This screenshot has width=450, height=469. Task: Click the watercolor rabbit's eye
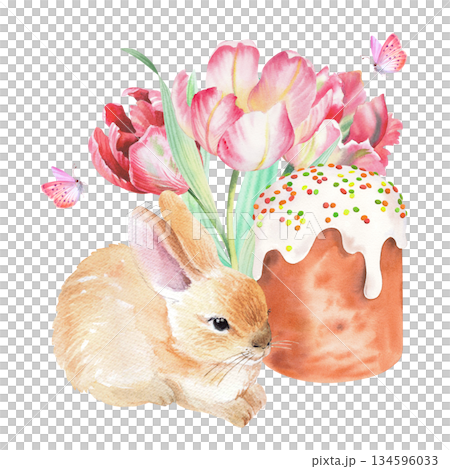pos(220,324)
